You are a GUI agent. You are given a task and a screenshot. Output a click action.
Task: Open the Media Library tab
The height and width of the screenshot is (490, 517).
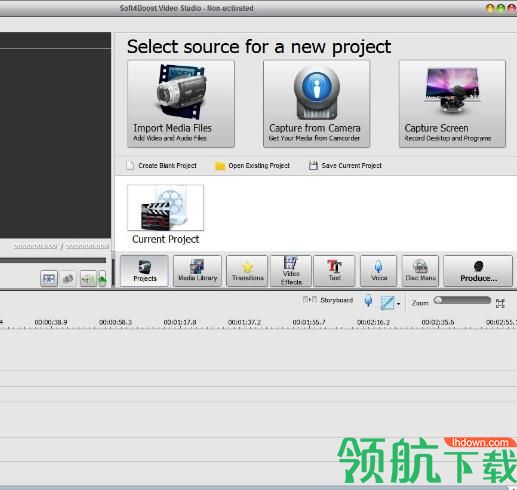click(x=197, y=271)
